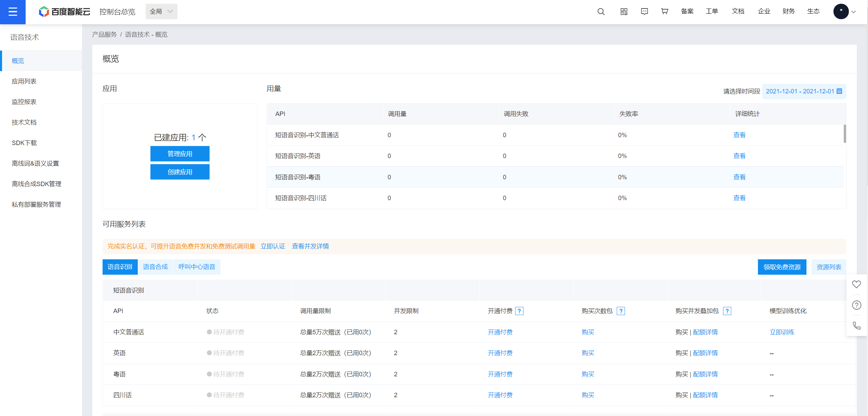868x416 pixels.
Task: Click 开通付费 for 英语
Action: [500, 353]
